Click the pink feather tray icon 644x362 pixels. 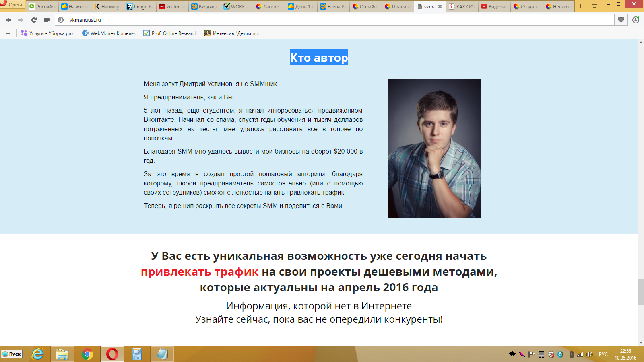[x=522, y=354]
